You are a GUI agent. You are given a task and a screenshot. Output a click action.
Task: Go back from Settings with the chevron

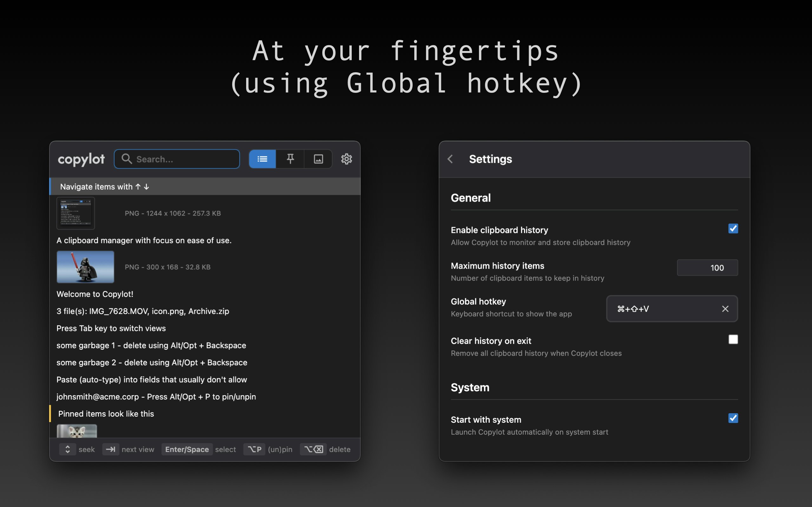pos(450,159)
